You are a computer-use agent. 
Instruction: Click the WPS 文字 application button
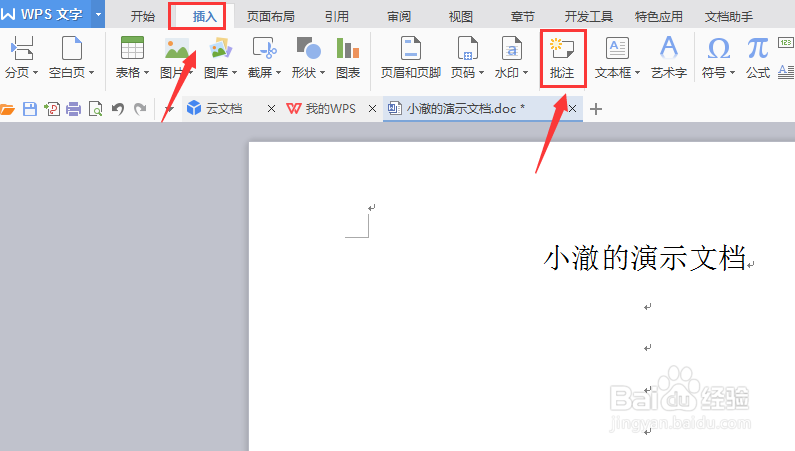[46, 14]
